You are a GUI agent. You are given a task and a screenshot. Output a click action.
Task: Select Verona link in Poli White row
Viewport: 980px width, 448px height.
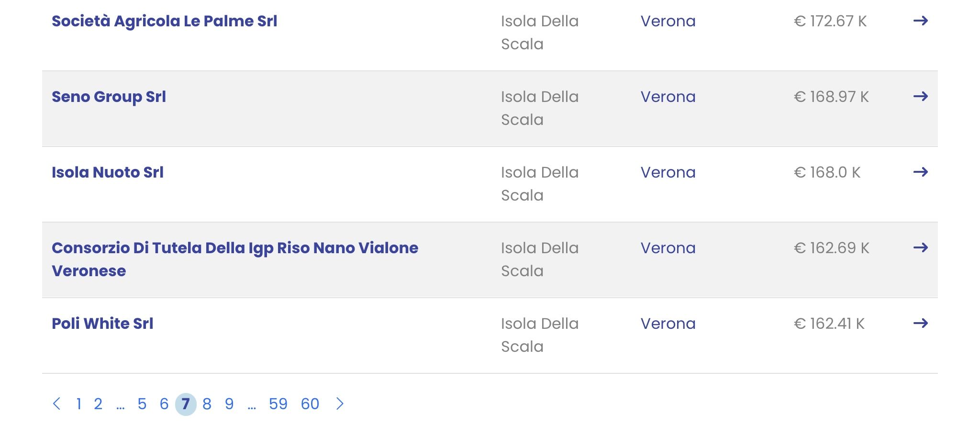click(668, 324)
